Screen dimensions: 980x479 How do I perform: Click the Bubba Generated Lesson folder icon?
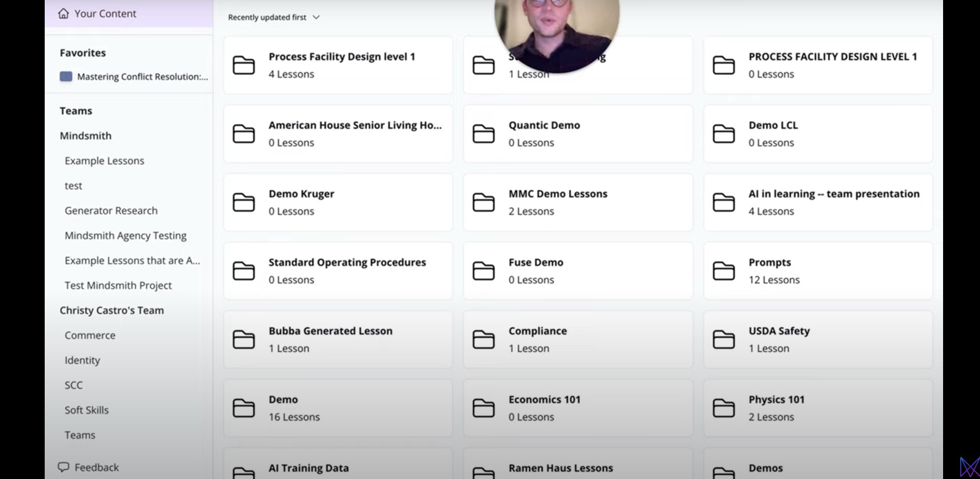(243, 340)
